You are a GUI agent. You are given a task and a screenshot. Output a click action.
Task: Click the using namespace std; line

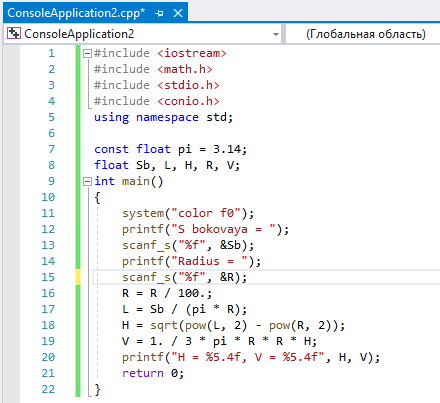(163, 117)
